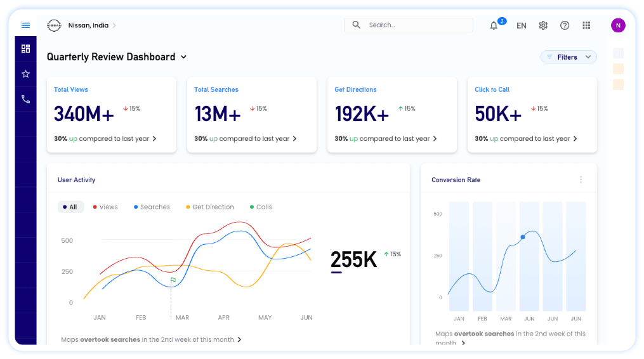Click the Click to Call title

pyautogui.click(x=492, y=89)
